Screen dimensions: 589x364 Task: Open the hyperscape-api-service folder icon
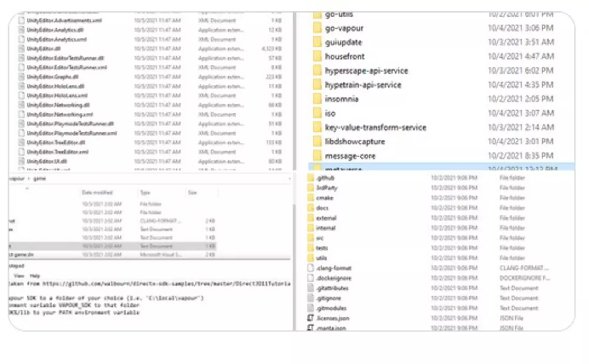point(317,71)
